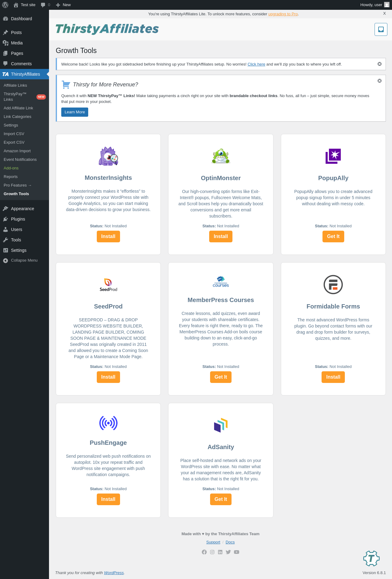Click Get It for MemberPress Courses

[221, 377]
